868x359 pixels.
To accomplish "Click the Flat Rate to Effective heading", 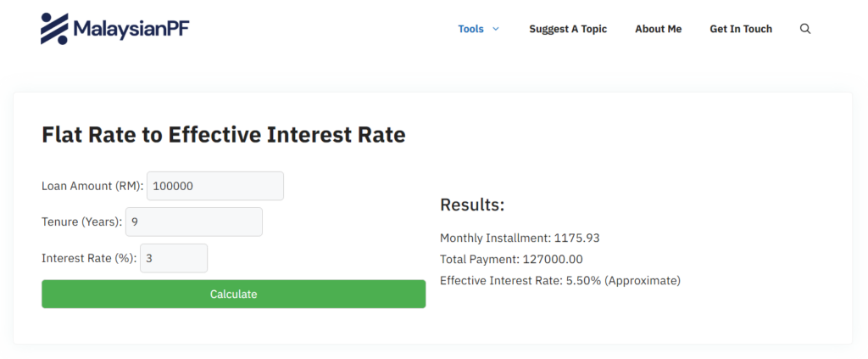I will [x=224, y=134].
